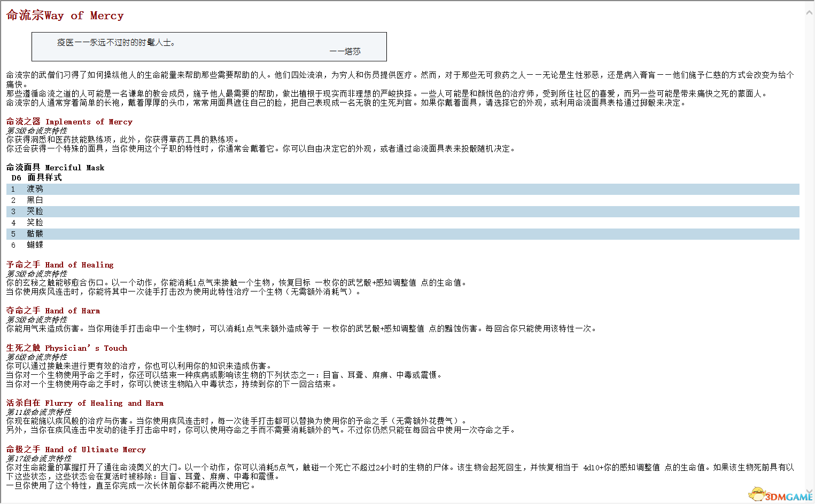
Task: Select the table row "骷髅"
Action: coord(403,234)
